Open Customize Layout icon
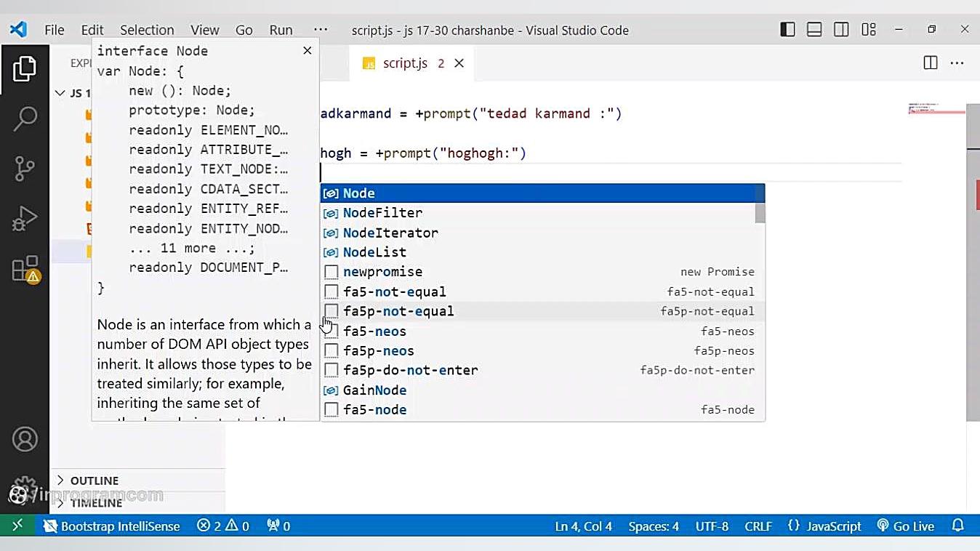The width and height of the screenshot is (980, 551). pos(869,30)
